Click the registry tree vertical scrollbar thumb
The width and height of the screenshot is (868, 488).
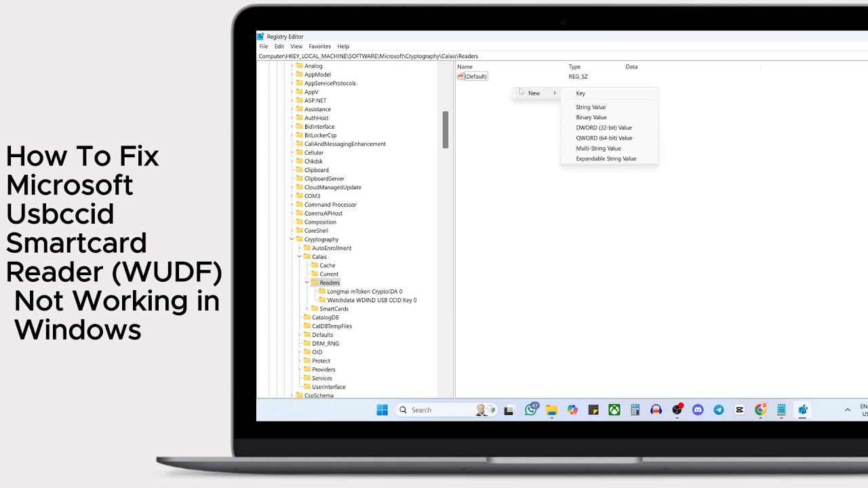[x=446, y=129]
